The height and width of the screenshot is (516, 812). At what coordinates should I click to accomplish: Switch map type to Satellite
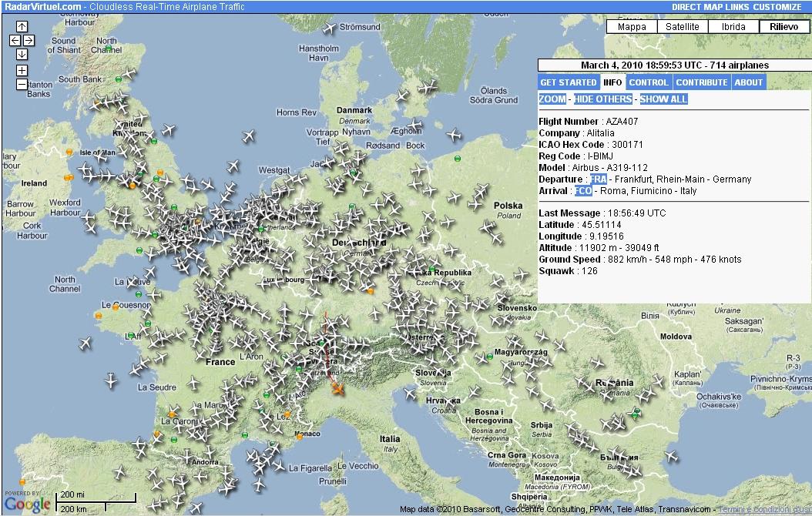[683, 26]
